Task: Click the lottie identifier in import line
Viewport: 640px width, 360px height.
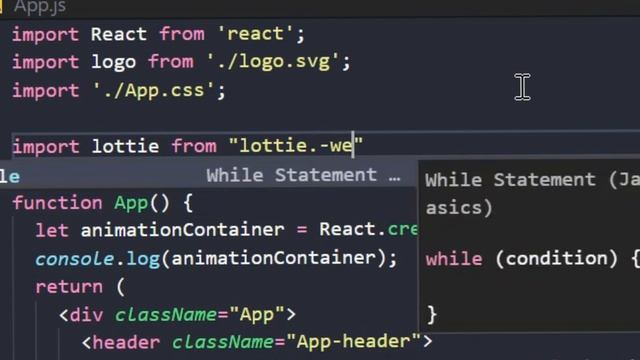Action: pyautogui.click(x=125, y=146)
